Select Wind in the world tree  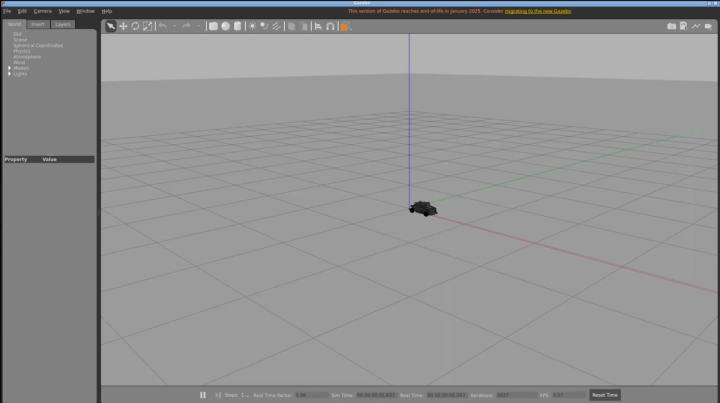point(19,62)
